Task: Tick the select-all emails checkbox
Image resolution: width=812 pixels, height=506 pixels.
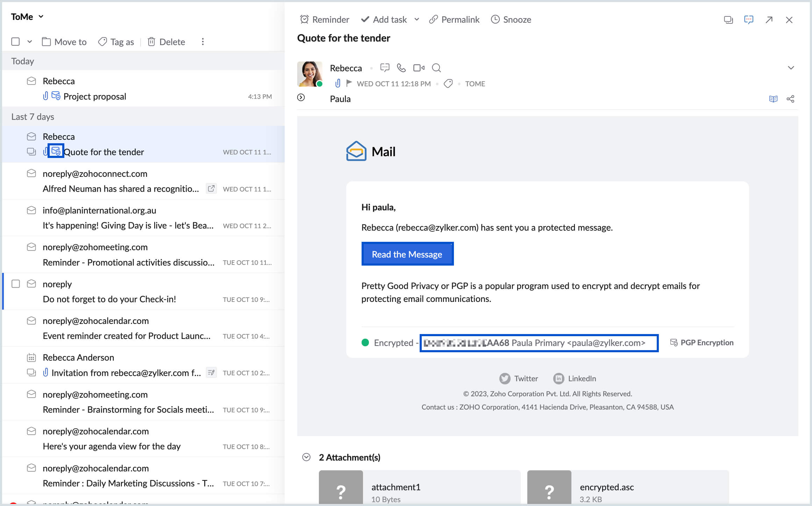Action: click(x=15, y=42)
